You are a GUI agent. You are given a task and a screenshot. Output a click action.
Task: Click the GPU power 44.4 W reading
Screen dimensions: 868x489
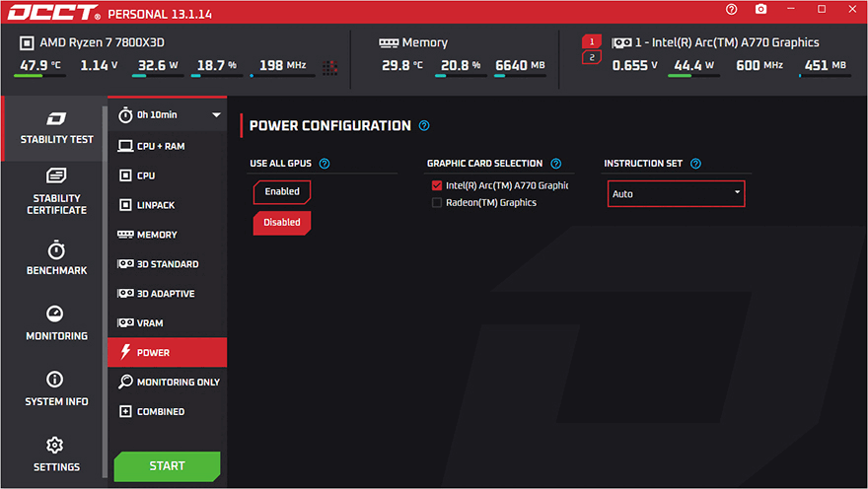pyautogui.click(x=693, y=65)
